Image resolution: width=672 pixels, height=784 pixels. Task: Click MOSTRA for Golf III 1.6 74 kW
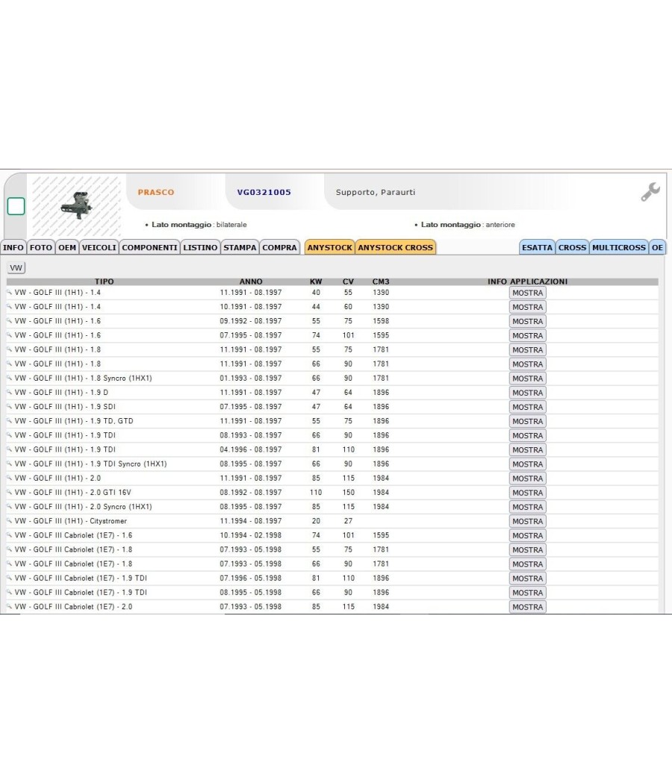pyautogui.click(x=527, y=335)
